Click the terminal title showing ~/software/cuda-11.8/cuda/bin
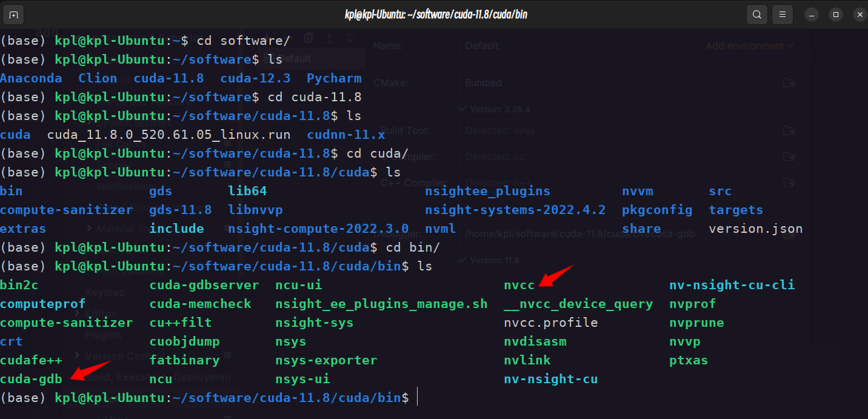868x419 pixels. point(435,15)
